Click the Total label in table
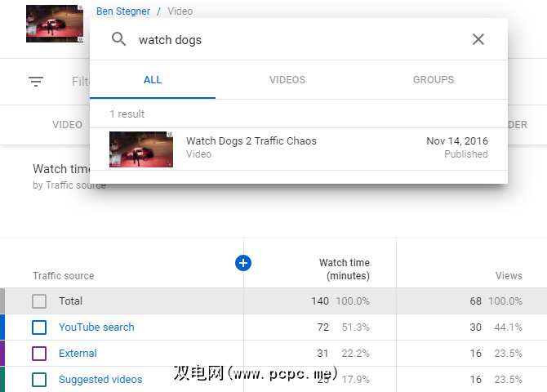Screen dimensions: 547x392 point(70,301)
